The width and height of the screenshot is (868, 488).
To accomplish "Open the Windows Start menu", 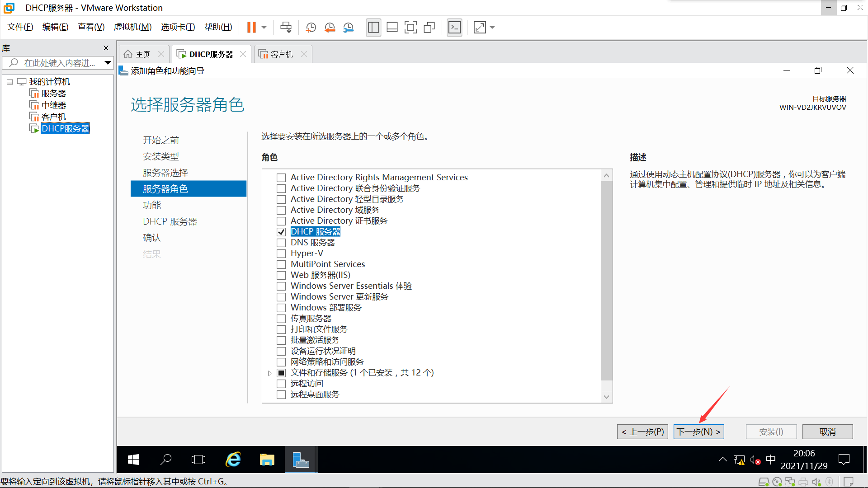I will tap(133, 460).
